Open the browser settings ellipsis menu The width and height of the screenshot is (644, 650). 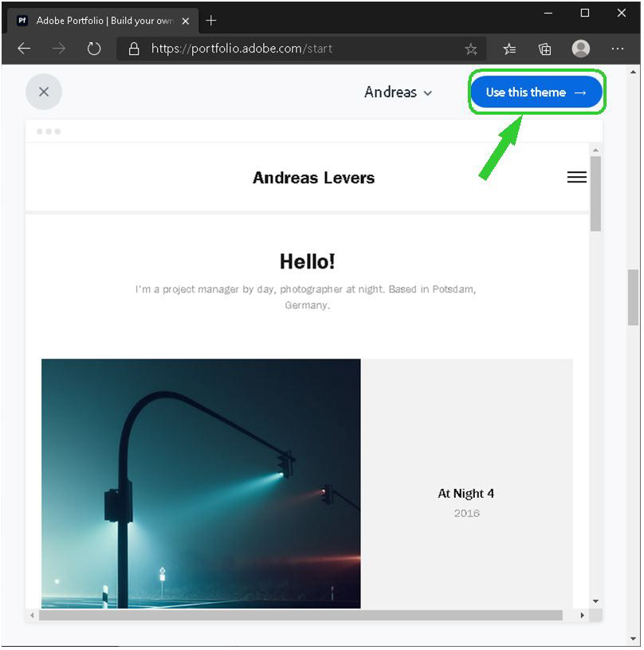coord(618,49)
